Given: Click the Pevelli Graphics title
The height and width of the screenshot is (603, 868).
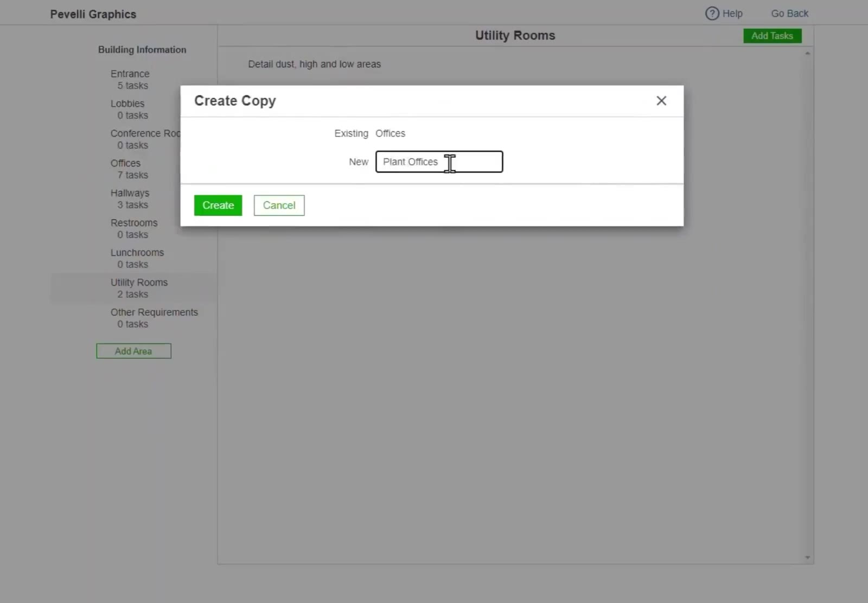Looking at the screenshot, I should point(93,14).
